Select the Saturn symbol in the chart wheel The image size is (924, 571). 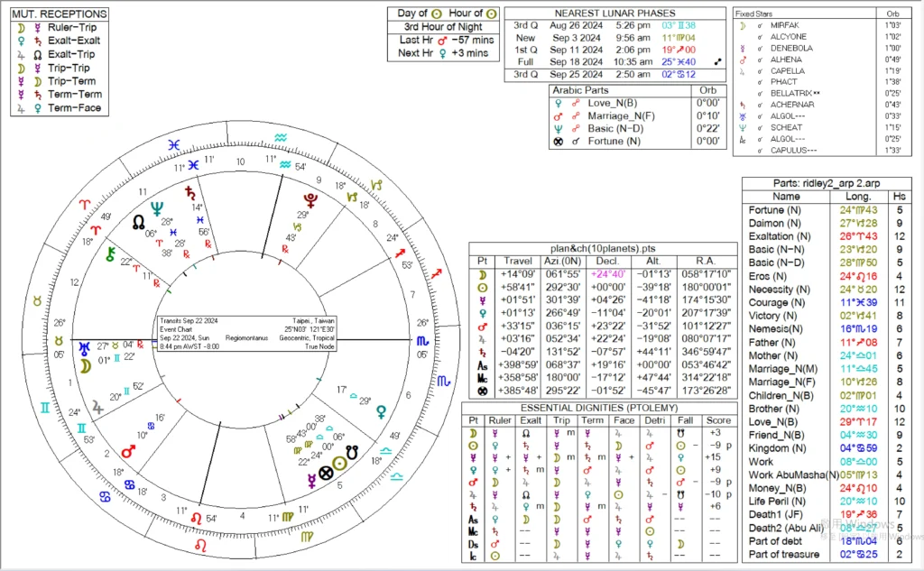point(189,192)
